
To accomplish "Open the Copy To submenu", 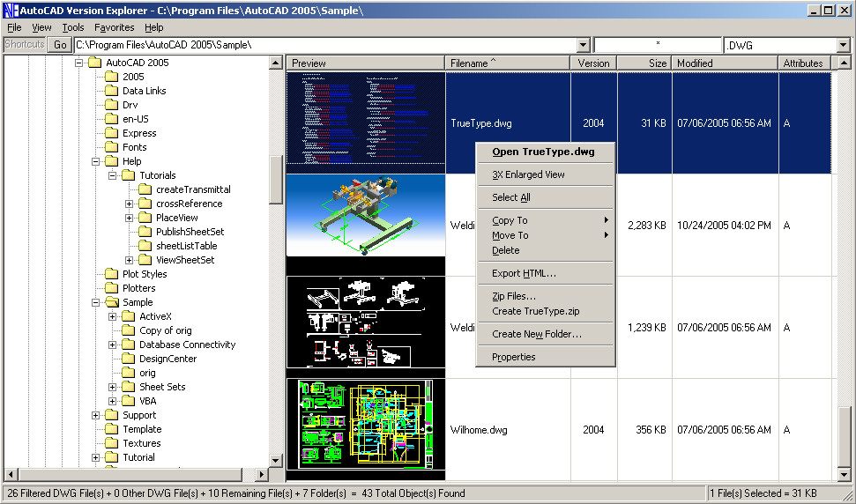I will coord(546,221).
